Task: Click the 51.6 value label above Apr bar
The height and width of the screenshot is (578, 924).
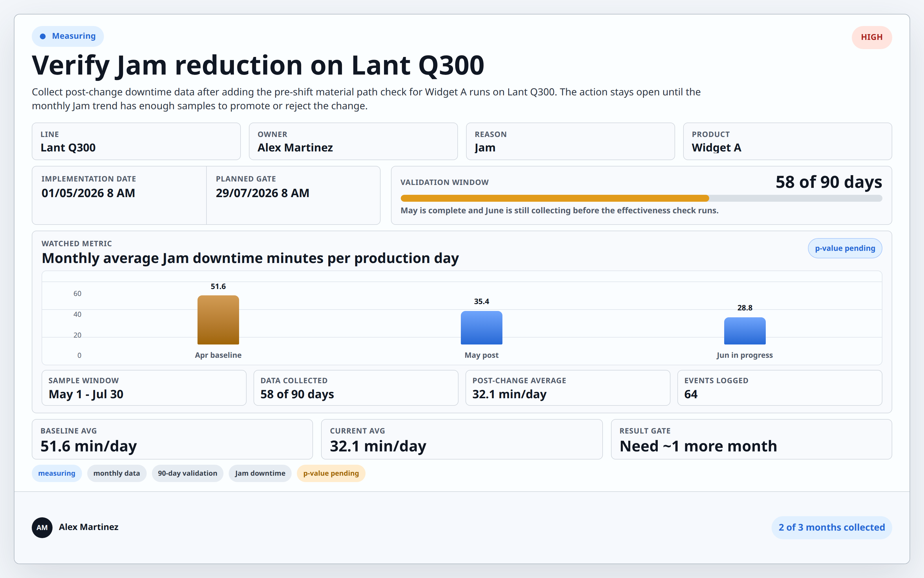Action: pyautogui.click(x=218, y=286)
